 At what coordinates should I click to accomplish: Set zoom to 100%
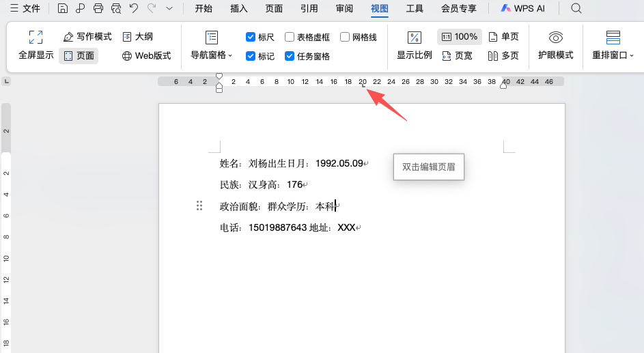pyautogui.click(x=460, y=37)
